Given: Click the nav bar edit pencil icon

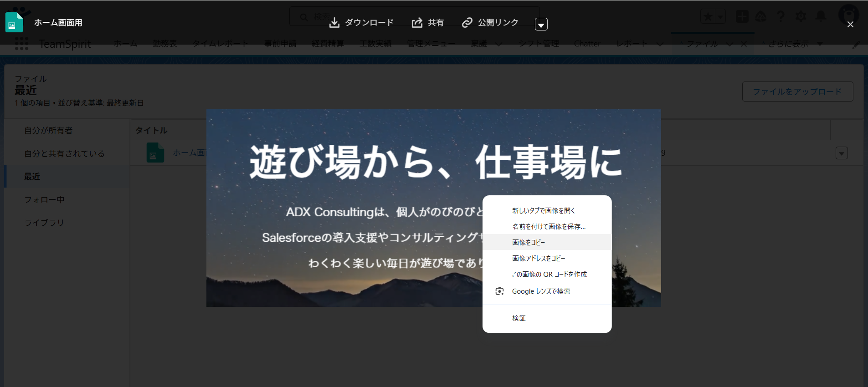Looking at the screenshot, I should (x=856, y=45).
